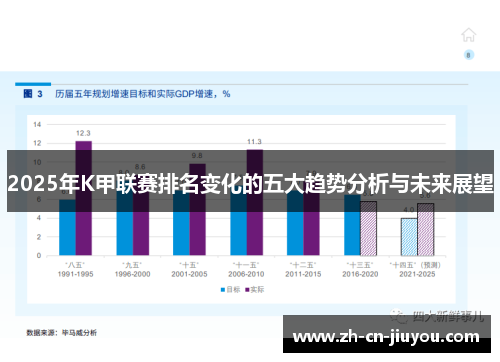Click the 12.3 value label
Screen dimensions: 500x362
pyautogui.click(x=83, y=133)
